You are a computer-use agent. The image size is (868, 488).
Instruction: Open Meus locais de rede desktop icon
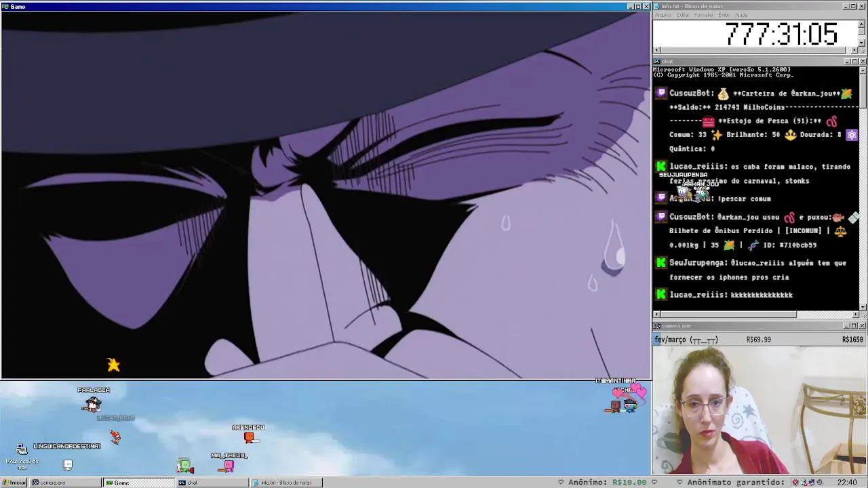(22, 456)
